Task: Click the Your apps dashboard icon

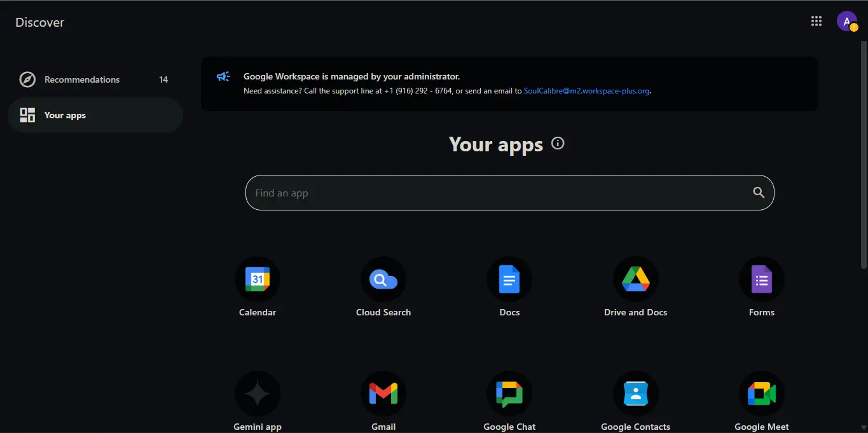Action: pyautogui.click(x=27, y=115)
